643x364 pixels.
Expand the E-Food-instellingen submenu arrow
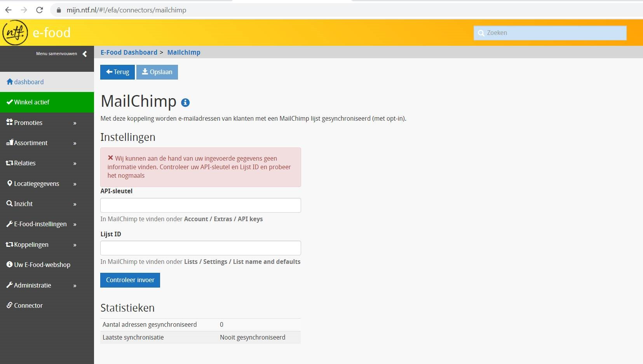75,224
